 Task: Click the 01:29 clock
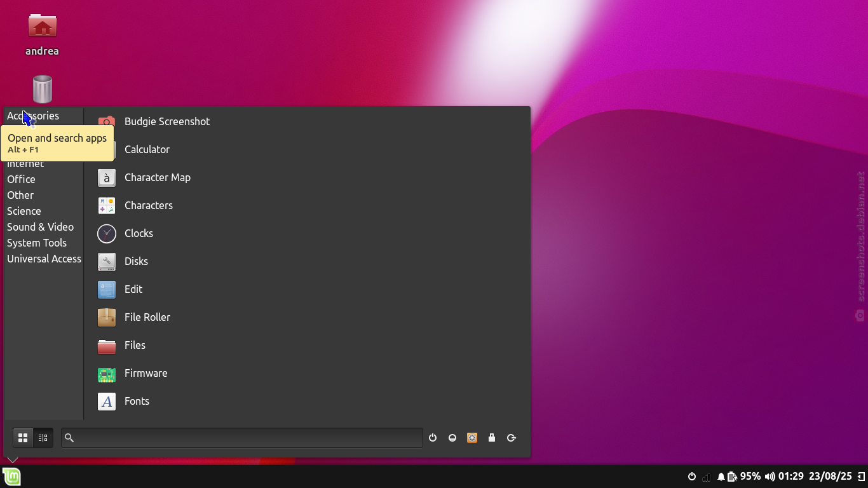[791, 477]
